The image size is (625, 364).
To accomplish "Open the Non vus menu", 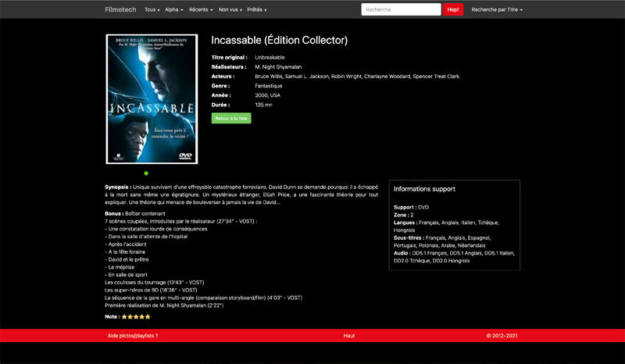I will 230,9.
